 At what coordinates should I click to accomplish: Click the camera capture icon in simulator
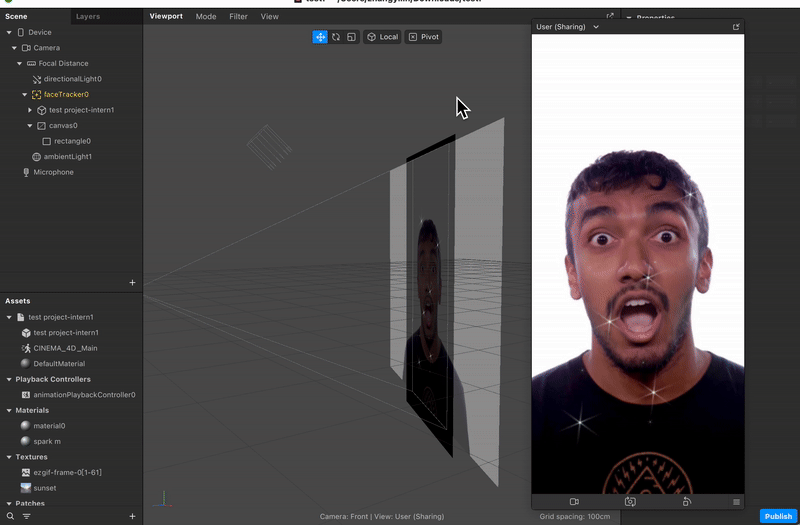630,502
